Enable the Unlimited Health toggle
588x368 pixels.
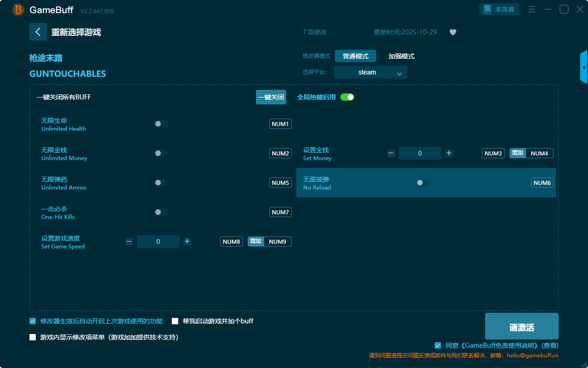[x=161, y=124]
